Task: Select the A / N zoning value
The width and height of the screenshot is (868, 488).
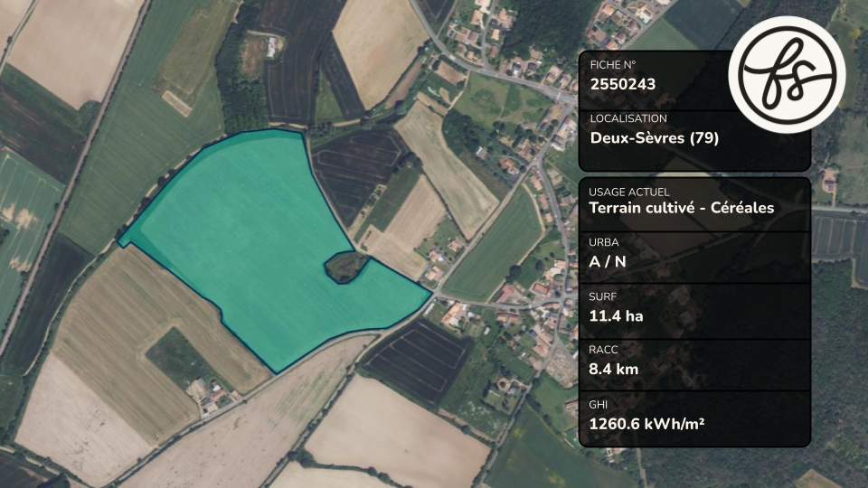Action: 608,261
